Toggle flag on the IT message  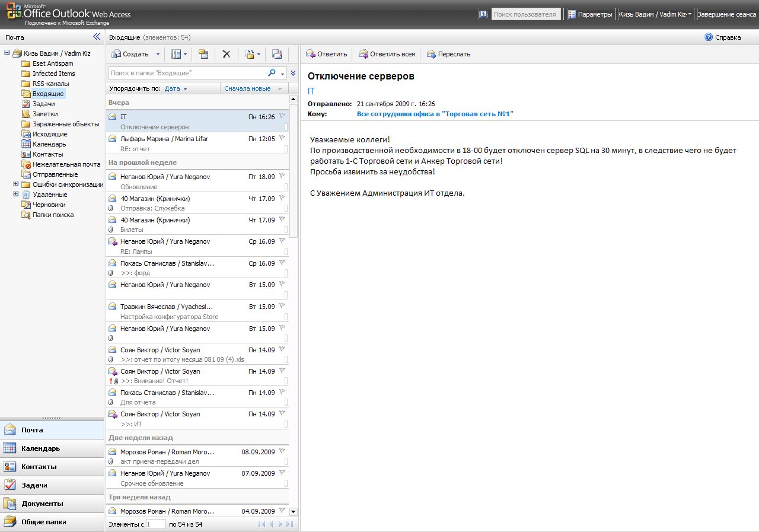(x=282, y=116)
